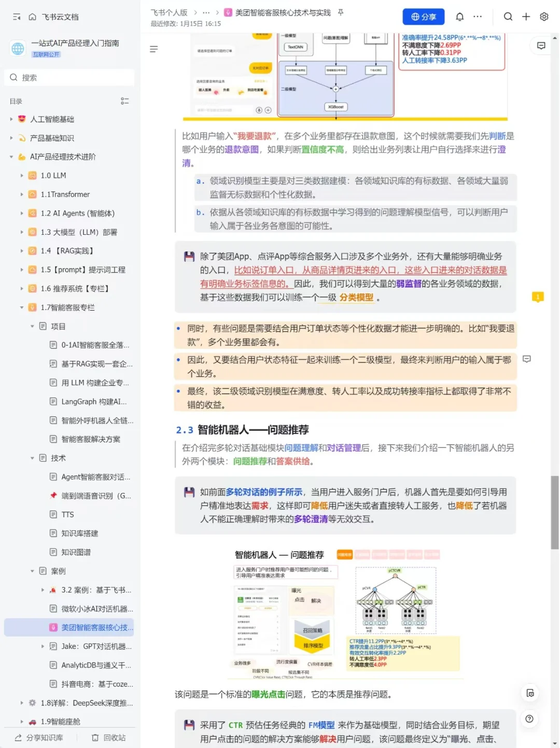560x748 pixels.
Task: Add a comment to the highlighted bullet
Action: click(527, 359)
